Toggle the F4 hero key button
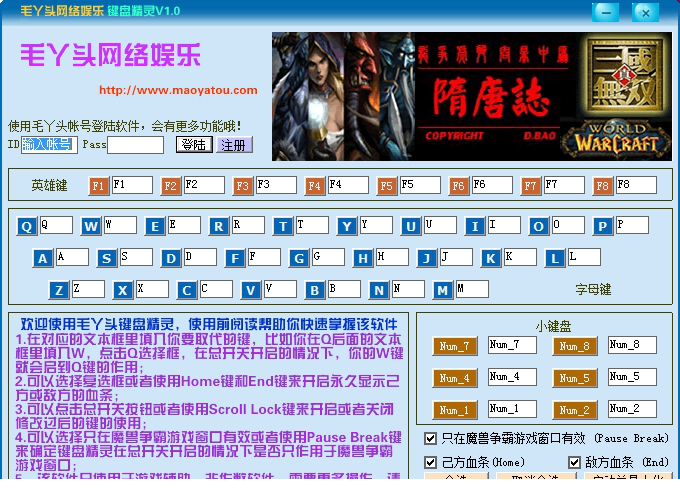Image resolution: width=680 pixels, height=498 pixels. point(314,186)
